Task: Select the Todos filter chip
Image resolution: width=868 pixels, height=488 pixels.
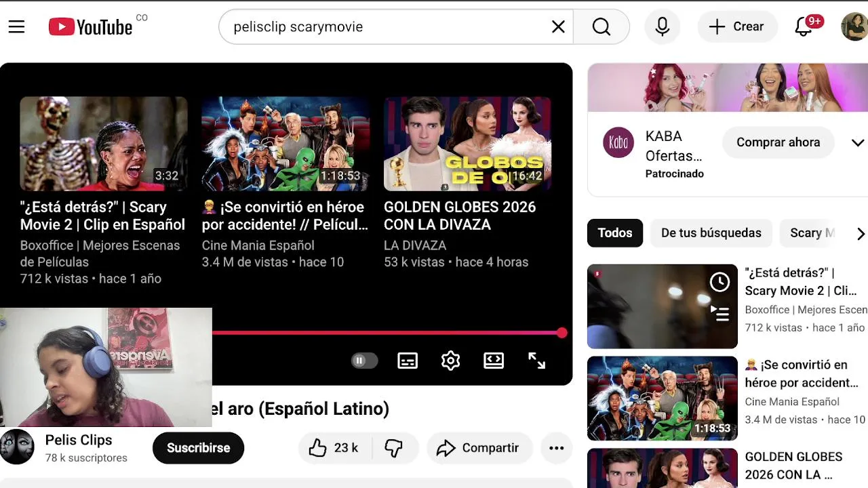Action: (615, 233)
